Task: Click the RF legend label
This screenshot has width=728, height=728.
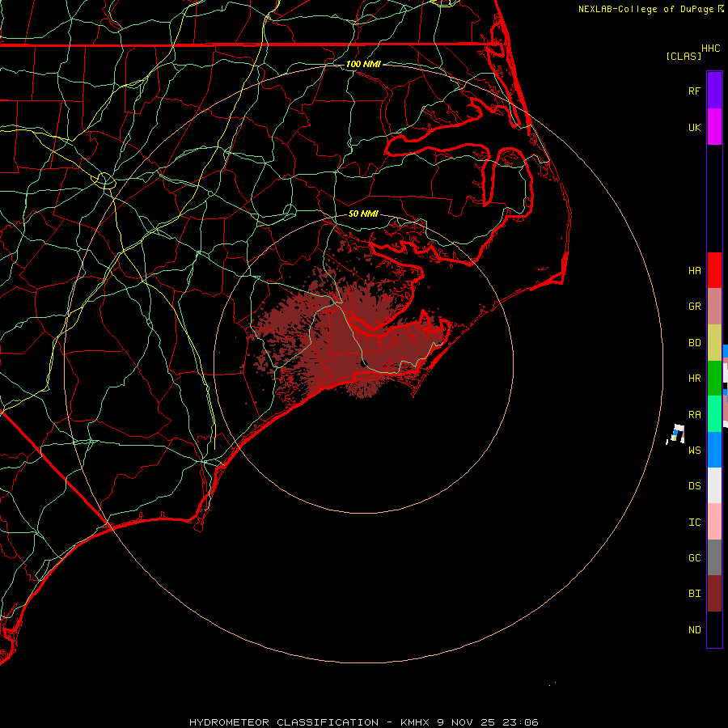Action: click(x=694, y=91)
